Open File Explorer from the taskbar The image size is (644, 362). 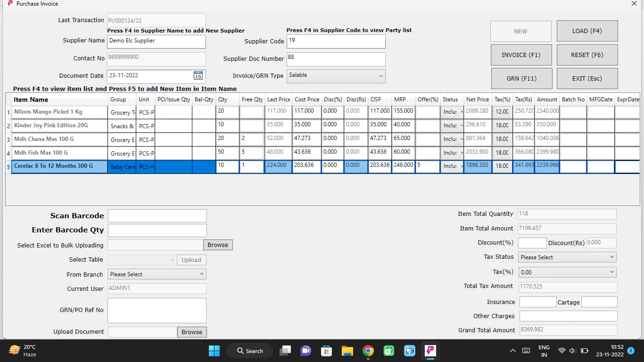pos(347,351)
